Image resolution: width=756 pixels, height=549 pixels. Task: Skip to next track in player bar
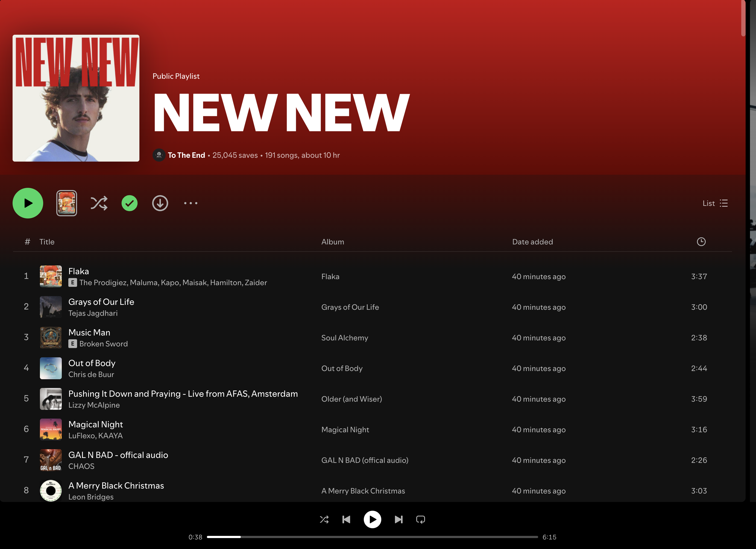coord(399,519)
